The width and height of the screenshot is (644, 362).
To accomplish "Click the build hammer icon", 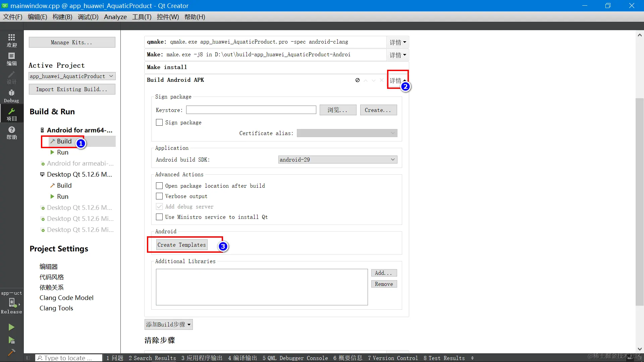I will click(11, 352).
